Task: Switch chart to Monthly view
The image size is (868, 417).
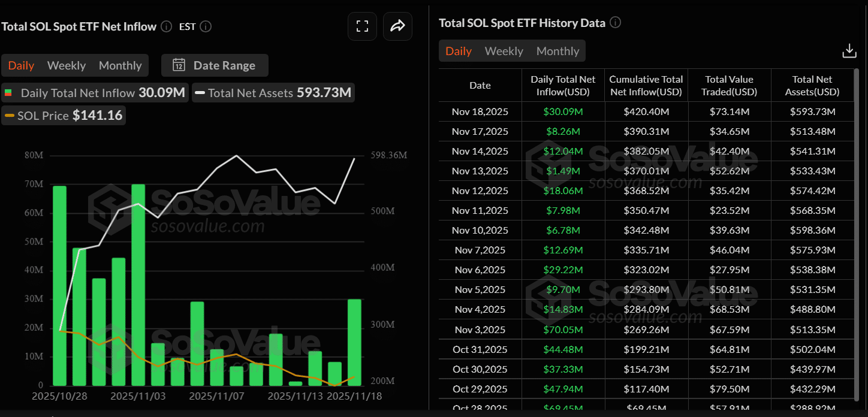Action: (x=120, y=65)
